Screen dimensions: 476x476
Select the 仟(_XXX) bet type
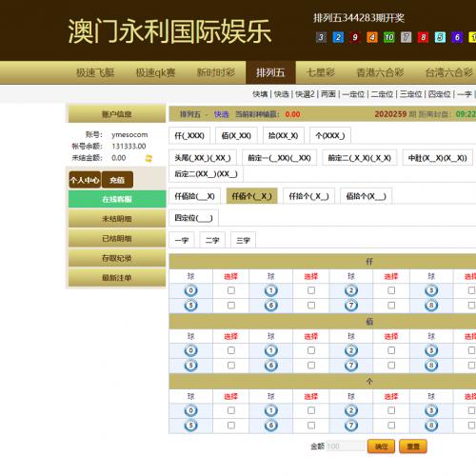click(189, 136)
